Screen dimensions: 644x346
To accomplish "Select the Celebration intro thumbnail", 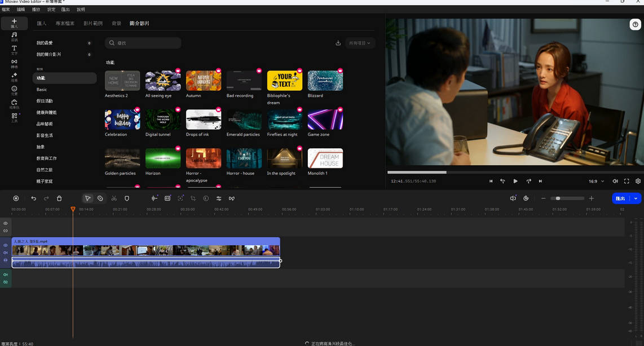I will pos(122,119).
